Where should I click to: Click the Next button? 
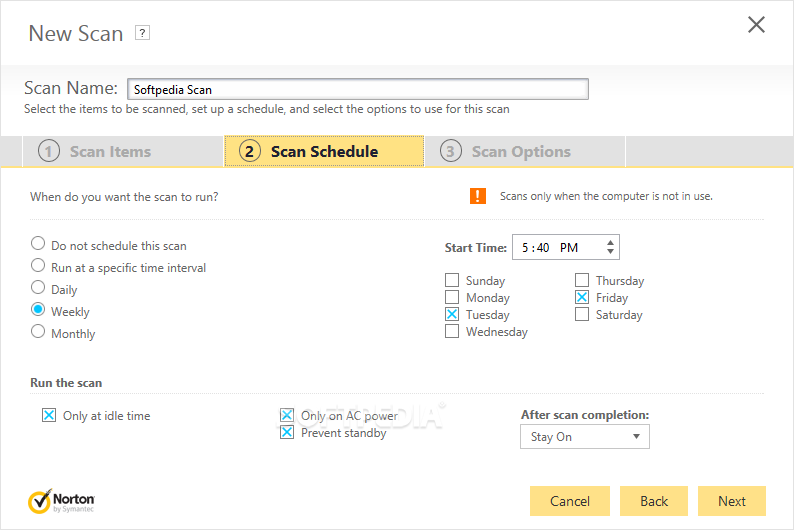pyautogui.click(x=731, y=501)
